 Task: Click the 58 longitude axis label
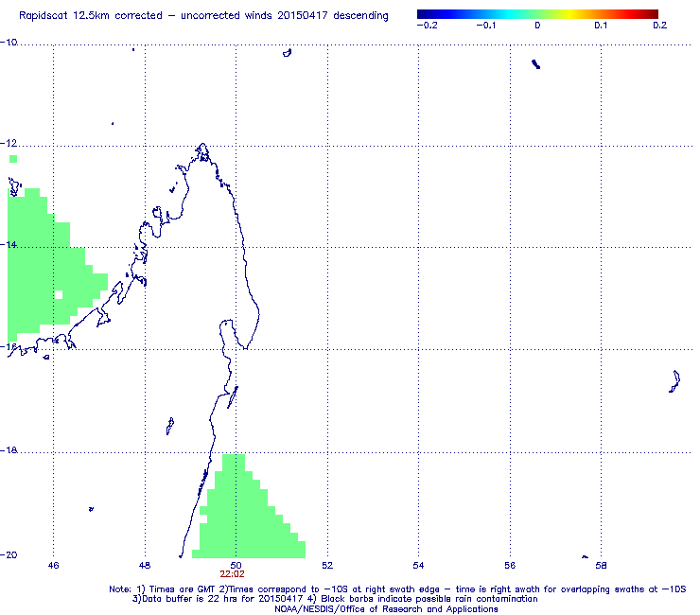601,566
